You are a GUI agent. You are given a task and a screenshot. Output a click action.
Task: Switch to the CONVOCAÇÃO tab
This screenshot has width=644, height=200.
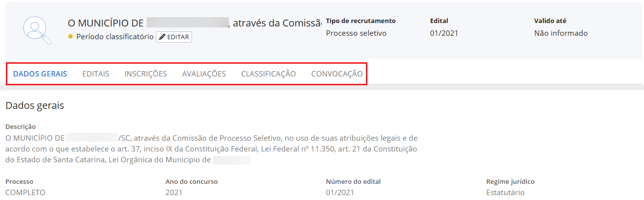point(337,74)
